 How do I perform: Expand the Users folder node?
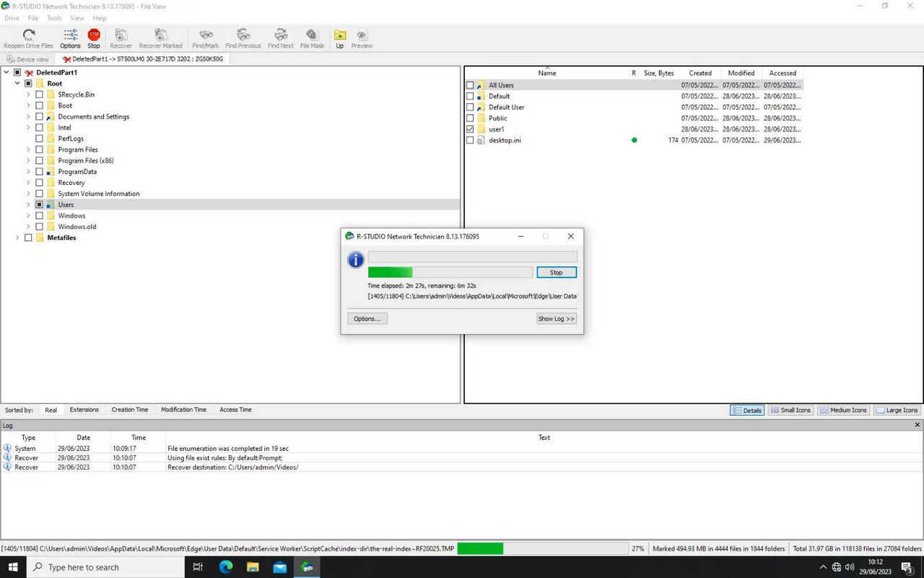tap(28, 204)
